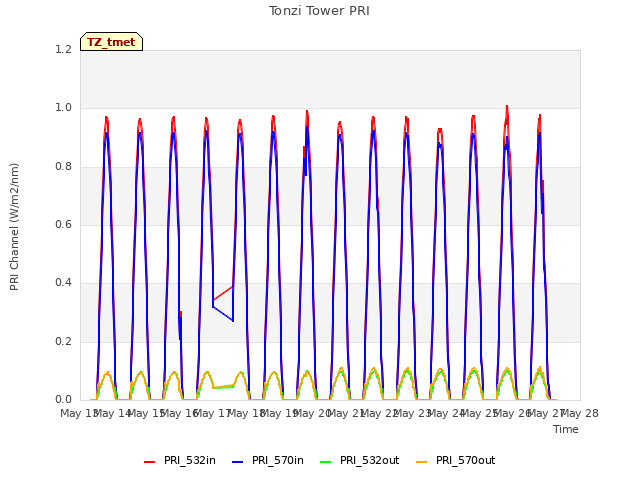The image size is (640, 480).
Task: Toggle the PRI_570out legend entry
Action: [x=456, y=460]
